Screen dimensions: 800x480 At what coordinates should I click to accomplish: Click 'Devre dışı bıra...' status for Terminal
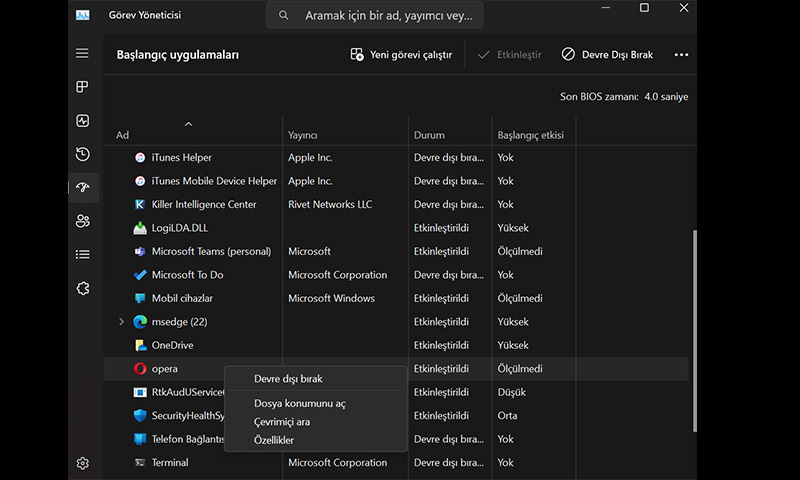pos(448,463)
